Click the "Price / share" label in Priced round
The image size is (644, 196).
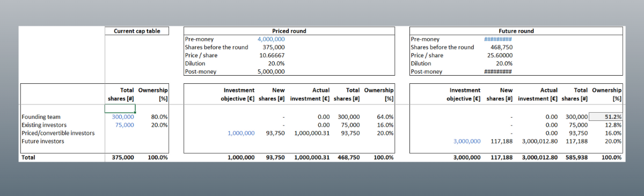tap(201, 55)
